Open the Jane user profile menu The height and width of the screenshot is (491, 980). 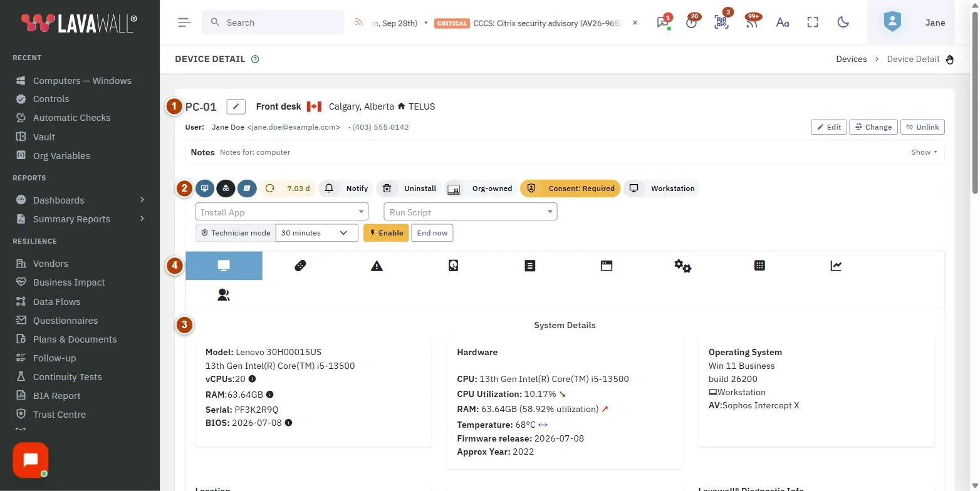click(911, 23)
